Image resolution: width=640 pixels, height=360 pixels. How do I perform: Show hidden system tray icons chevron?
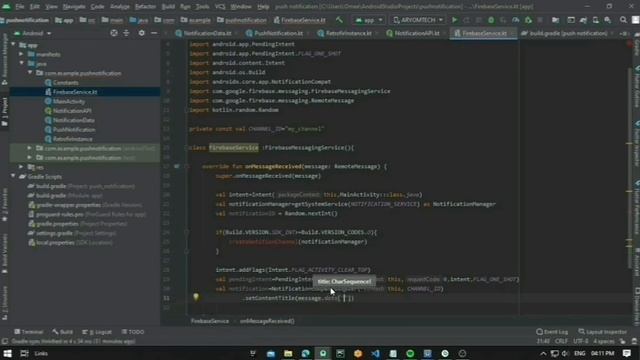543,353
